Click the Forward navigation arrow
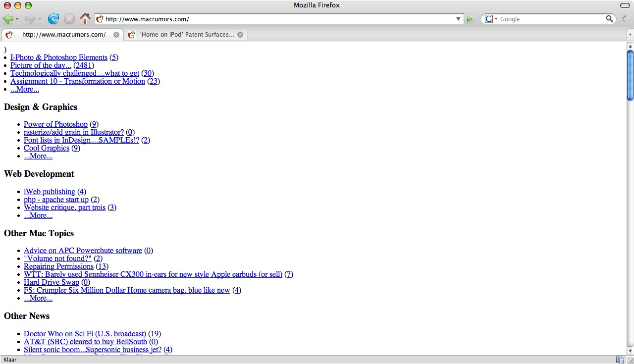 pyautogui.click(x=30, y=19)
